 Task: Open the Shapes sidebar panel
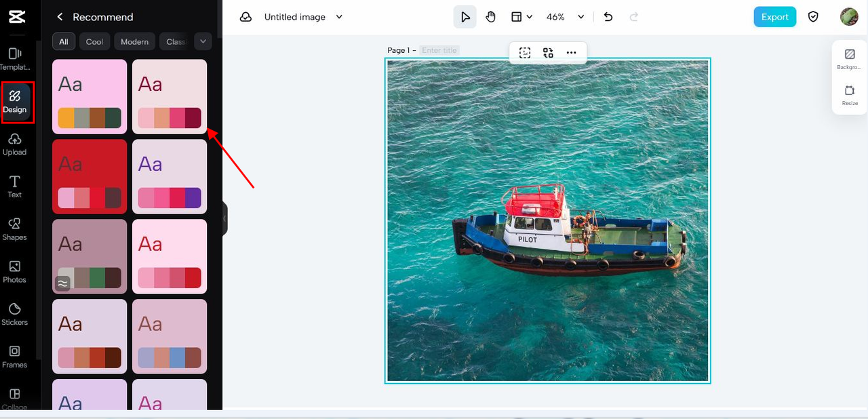(15, 229)
